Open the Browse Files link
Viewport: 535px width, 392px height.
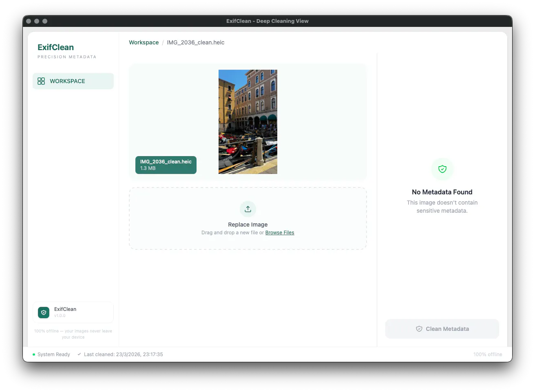[x=280, y=233]
